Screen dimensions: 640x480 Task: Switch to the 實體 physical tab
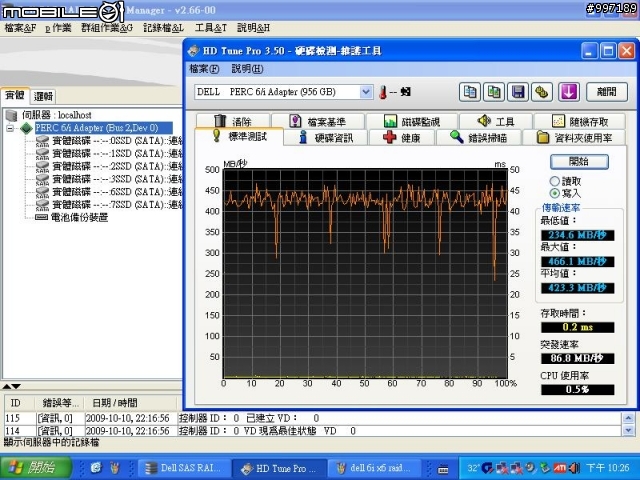click(x=15, y=96)
